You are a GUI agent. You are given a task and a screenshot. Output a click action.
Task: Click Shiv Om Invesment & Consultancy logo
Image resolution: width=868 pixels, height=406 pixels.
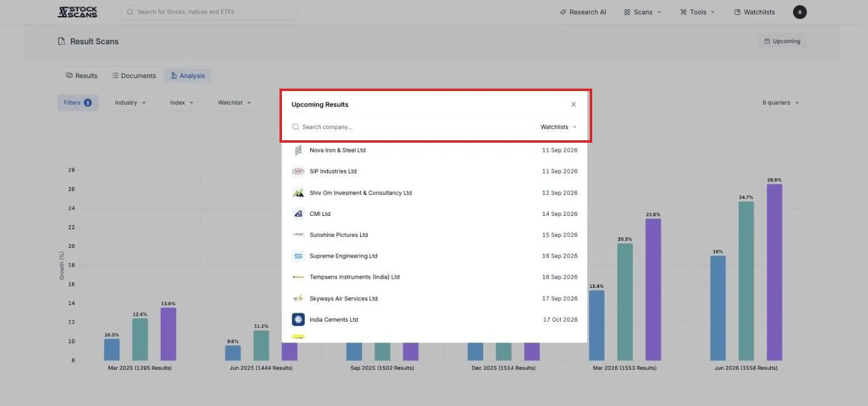tap(298, 193)
